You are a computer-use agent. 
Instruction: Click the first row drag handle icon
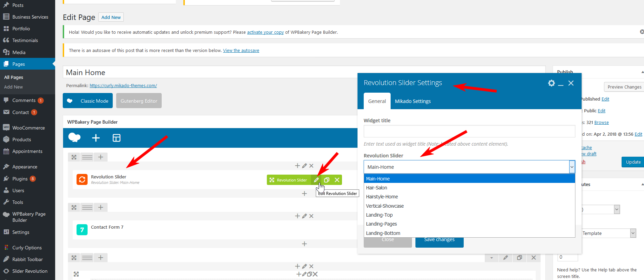[x=74, y=157]
